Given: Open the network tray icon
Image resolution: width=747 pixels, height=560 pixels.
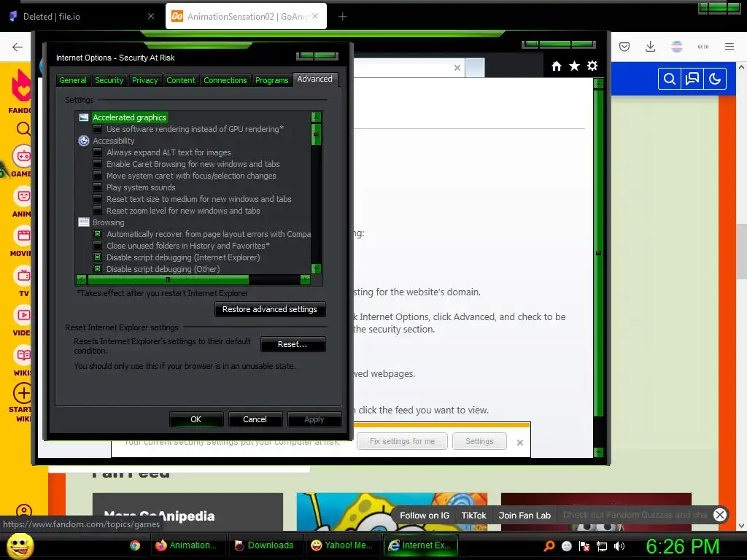Looking at the screenshot, I should point(602,546).
